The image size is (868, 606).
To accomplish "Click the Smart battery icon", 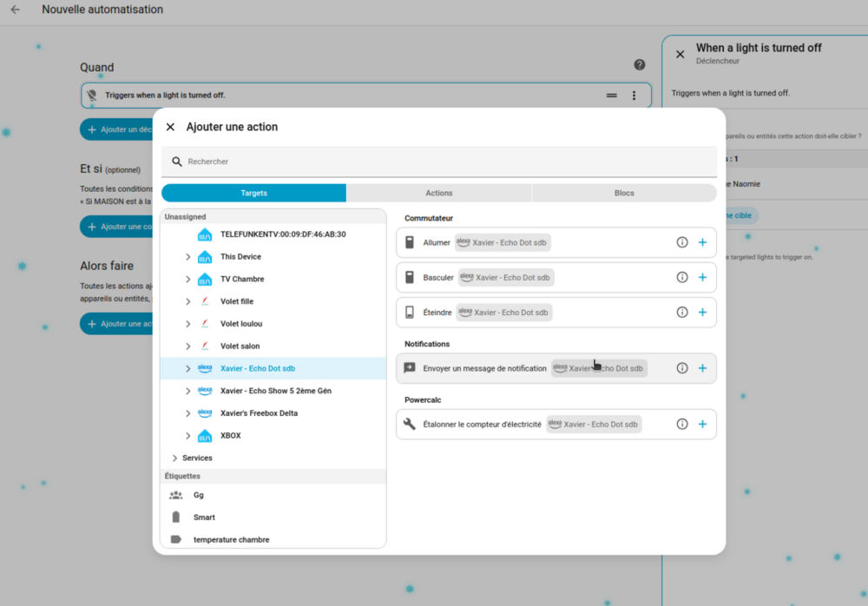I will (x=176, y=517).
